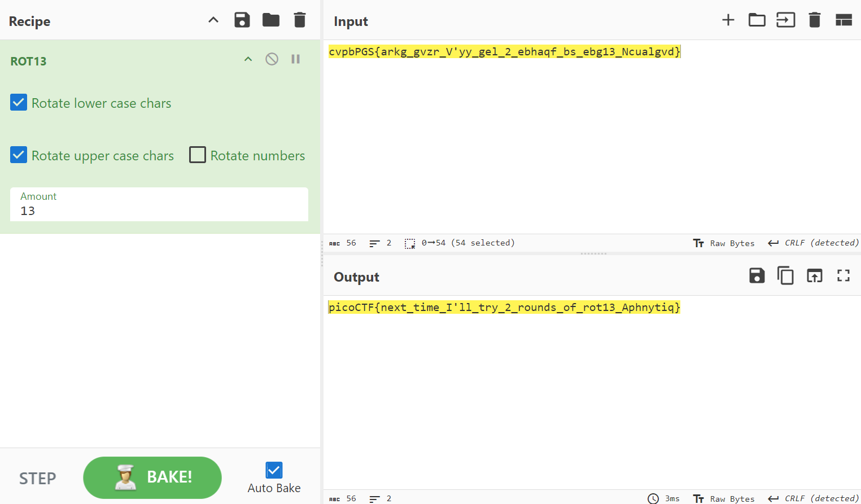Uncheck Rotate lower case chars
The image size is (861, 504).
19,103
